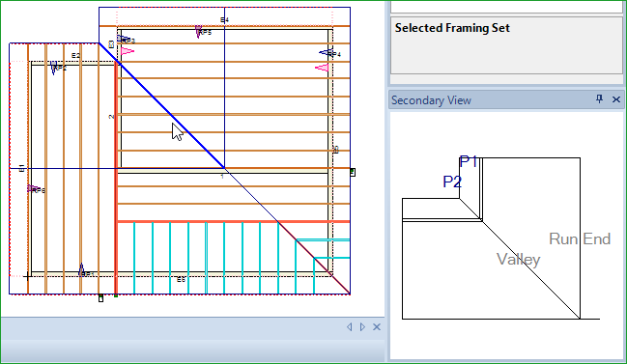
Task: Select the RP5 reference point marker
Action: pyautogui.click(x=199, y=31)
